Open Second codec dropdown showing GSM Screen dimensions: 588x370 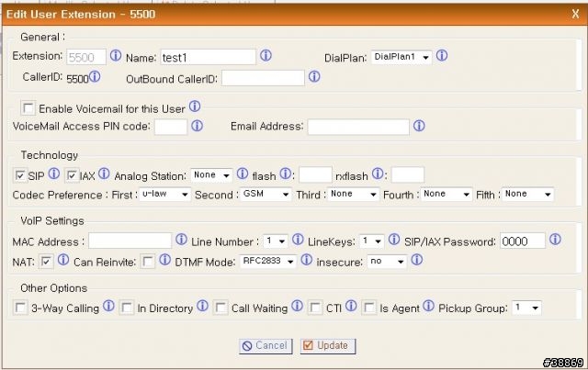point(266,195)
